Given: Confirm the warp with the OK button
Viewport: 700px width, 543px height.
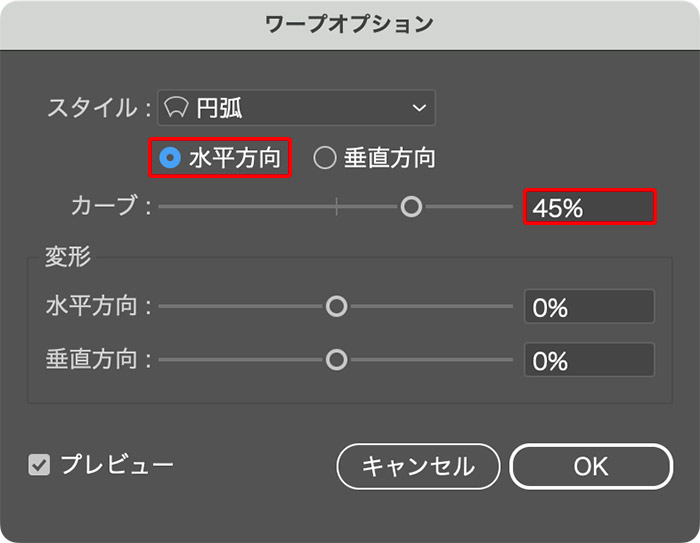Looking at the screenshot, I should 590,466.
